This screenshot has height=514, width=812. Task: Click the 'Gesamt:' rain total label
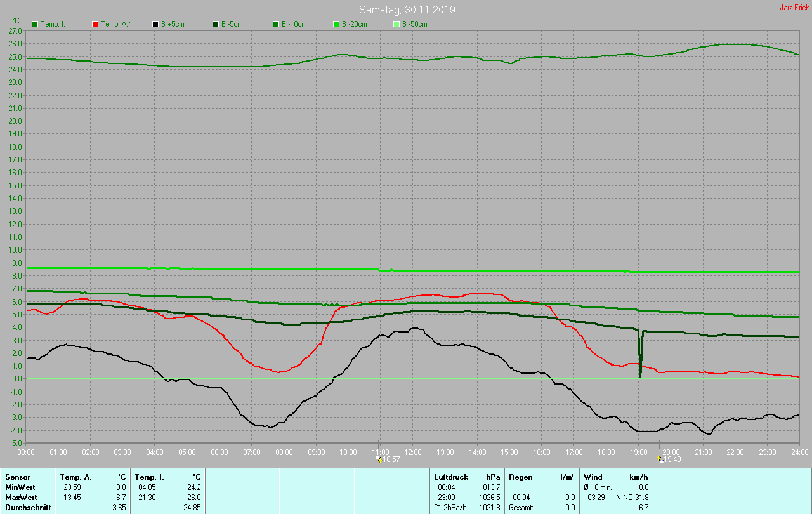(x=520, y=508)
